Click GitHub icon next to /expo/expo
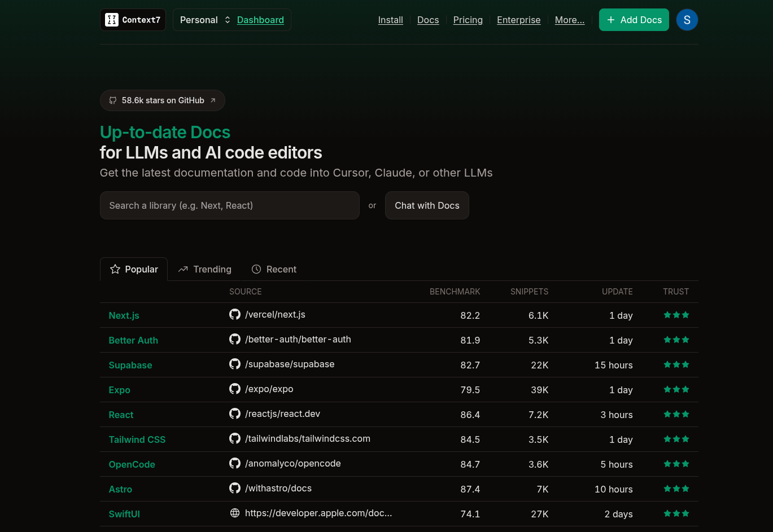Image resolution: width=773 pixels, height=532 pixels. point(235,389)
